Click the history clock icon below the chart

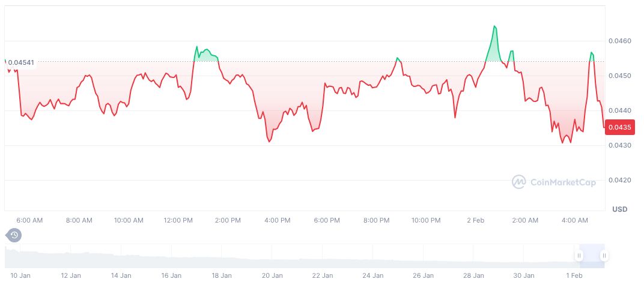14,235
